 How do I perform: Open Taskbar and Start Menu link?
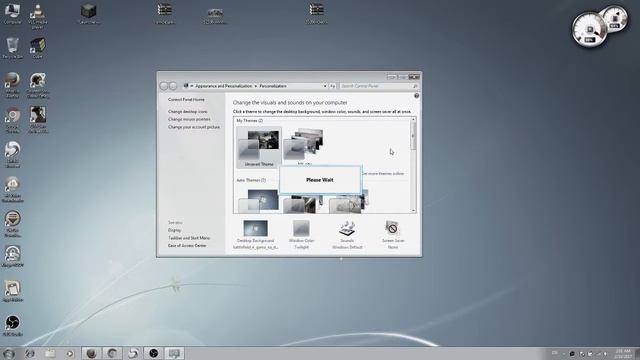click(x=189, y=238)
